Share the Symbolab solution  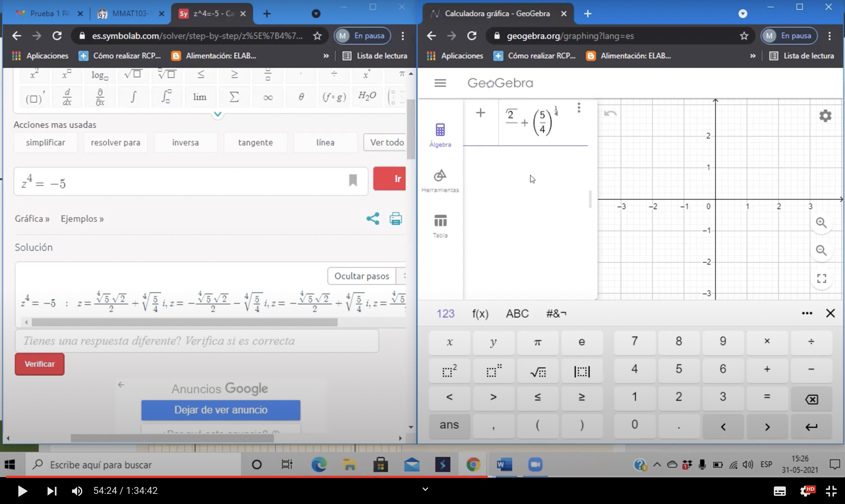(373, 219)
